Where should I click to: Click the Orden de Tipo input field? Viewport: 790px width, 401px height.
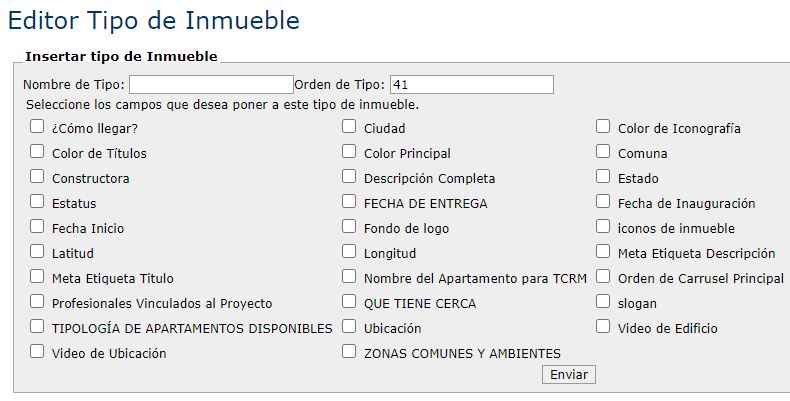tap(471, 85)
